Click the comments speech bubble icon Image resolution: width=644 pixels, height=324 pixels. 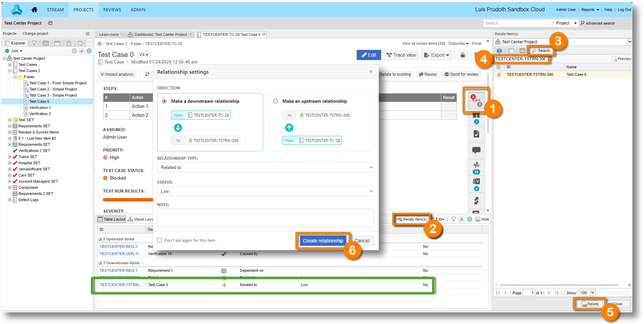click(476, 150)
